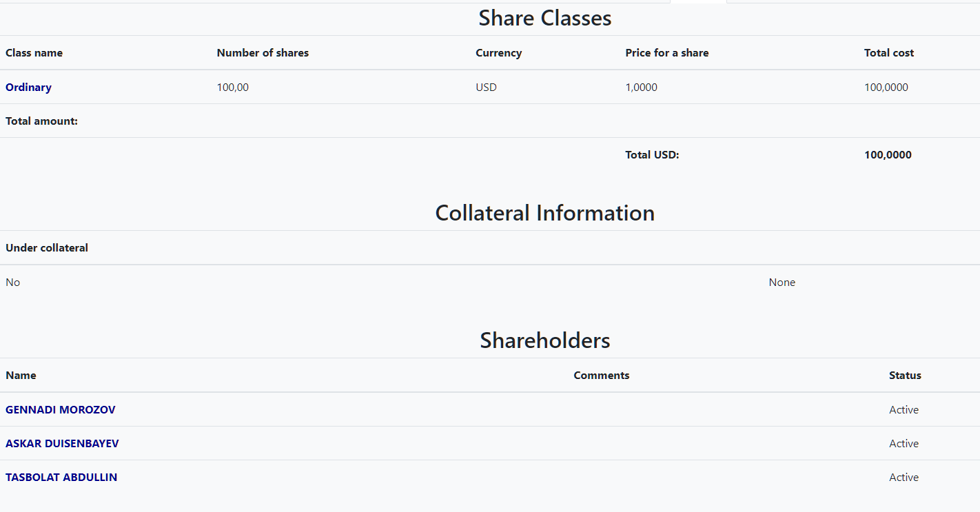Click the Class name column header

click(34, 53)
